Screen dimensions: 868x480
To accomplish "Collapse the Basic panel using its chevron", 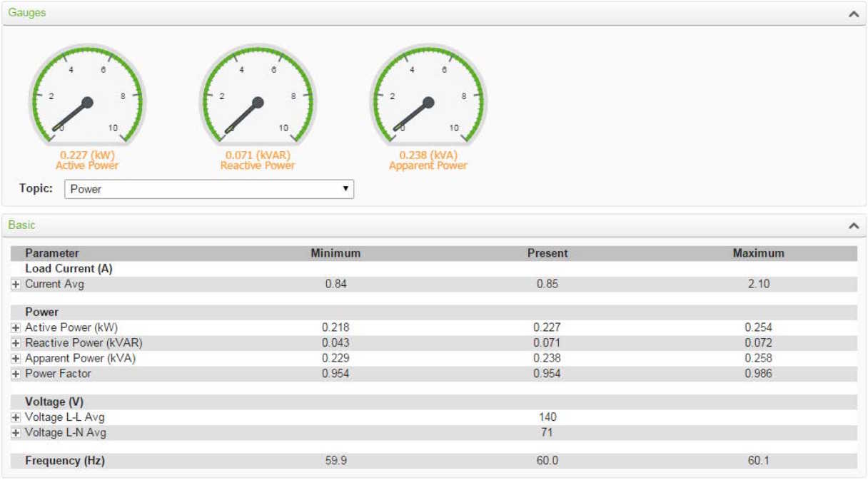I will (x=853, y=225).
